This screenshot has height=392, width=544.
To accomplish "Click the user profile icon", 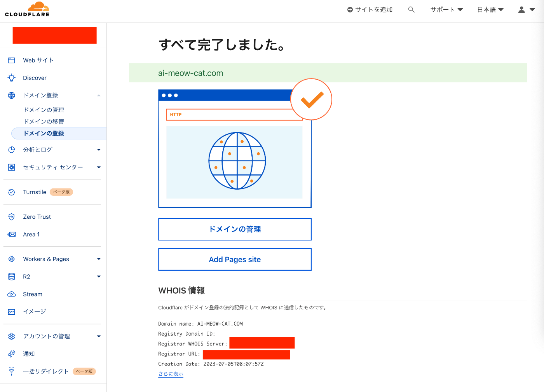I will [521, 10].
